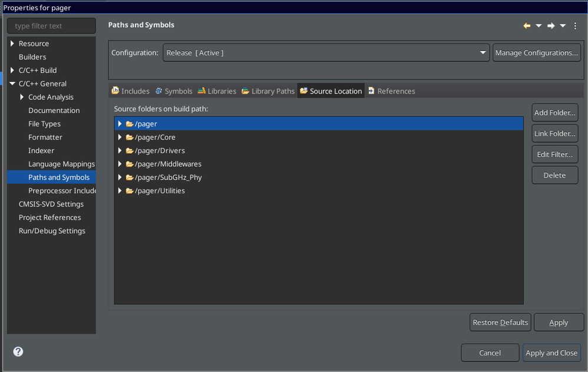Open the three-dot view menu icon

575,25
